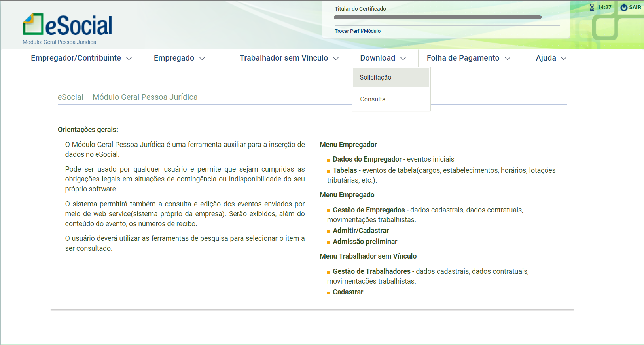The image size is (644, 345).
Task: Open the Tabelas link
Action: pyautogui.click(x=345, y=170)
